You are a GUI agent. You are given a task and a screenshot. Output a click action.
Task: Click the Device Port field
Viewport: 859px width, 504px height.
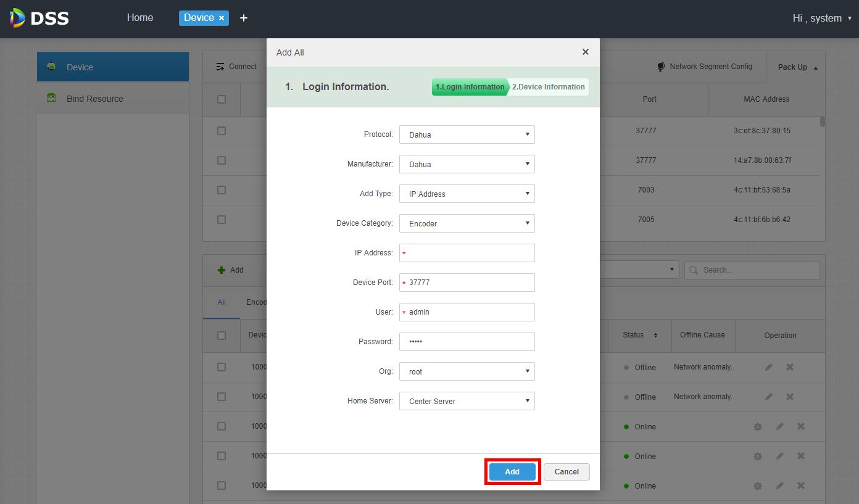[x=467, y=283]
